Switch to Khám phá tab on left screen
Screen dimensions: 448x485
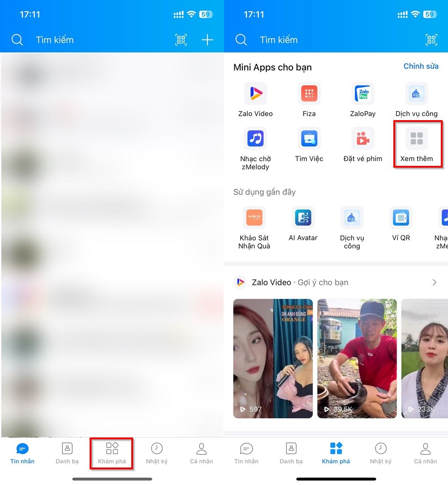pyautogui.click(x=112, y=454)
